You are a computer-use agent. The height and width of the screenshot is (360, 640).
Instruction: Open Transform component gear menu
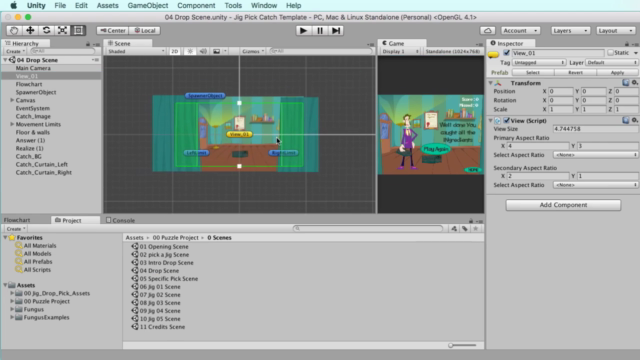coord(634,83)
